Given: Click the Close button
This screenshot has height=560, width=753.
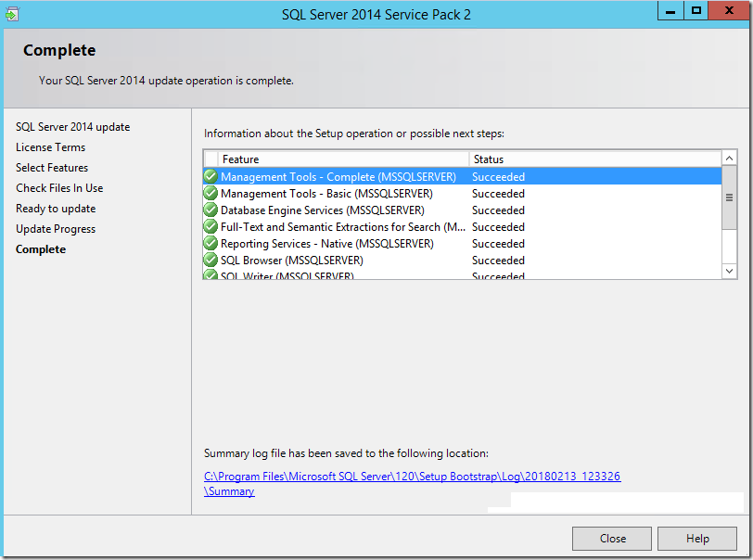Looking at the screenshot, I should pyautogui.click(x=612, y=539).
